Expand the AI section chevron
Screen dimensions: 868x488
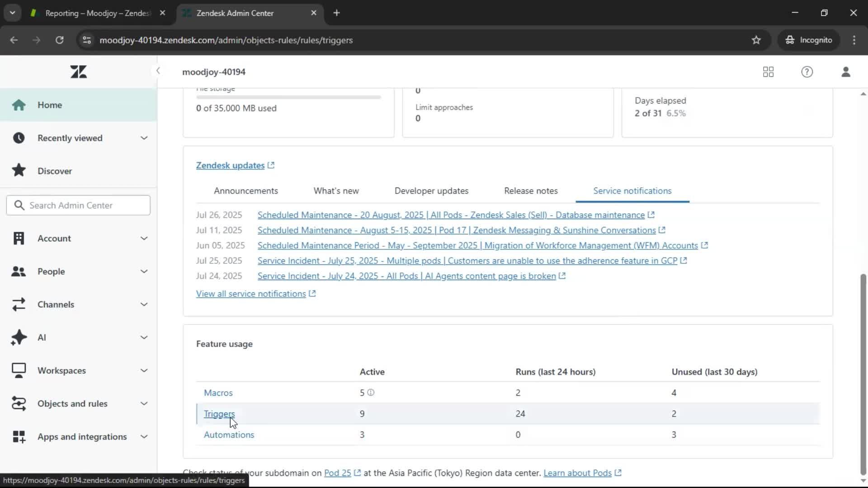[x=144, y=338]
